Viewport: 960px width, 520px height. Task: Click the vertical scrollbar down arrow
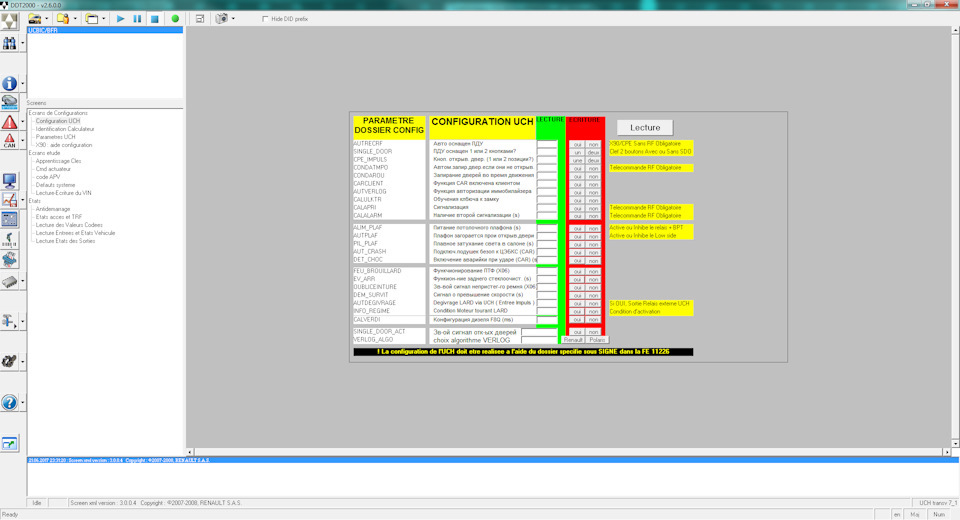(x=955, y=443)
